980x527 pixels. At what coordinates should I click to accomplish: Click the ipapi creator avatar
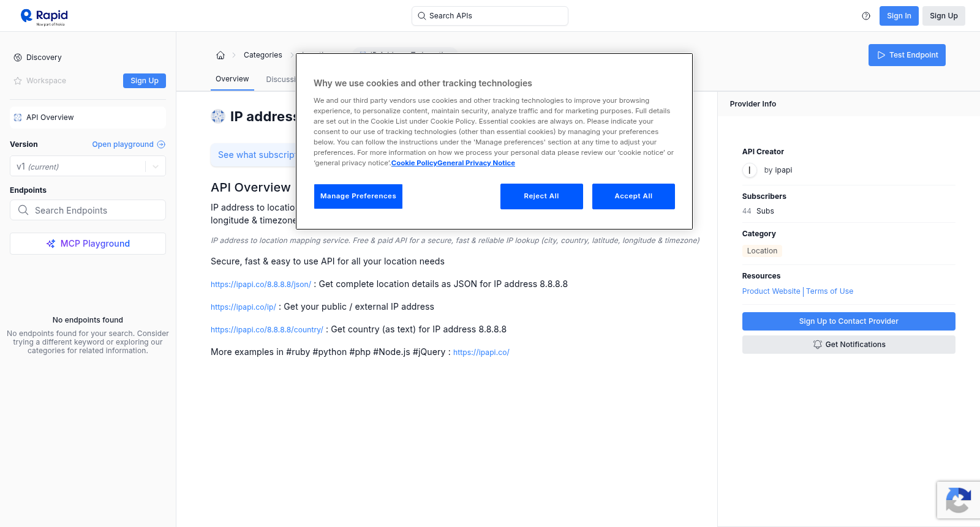[x=750, y=170]
